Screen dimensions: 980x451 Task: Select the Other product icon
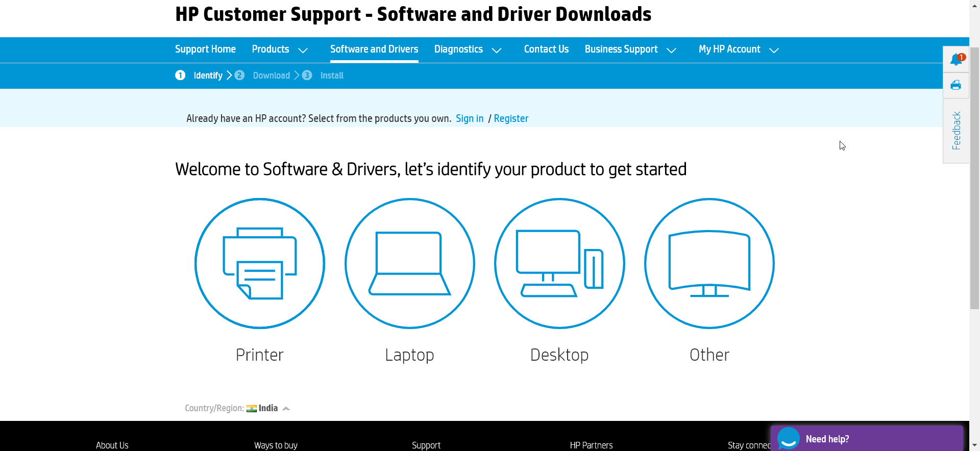click(x=709, y=263)
